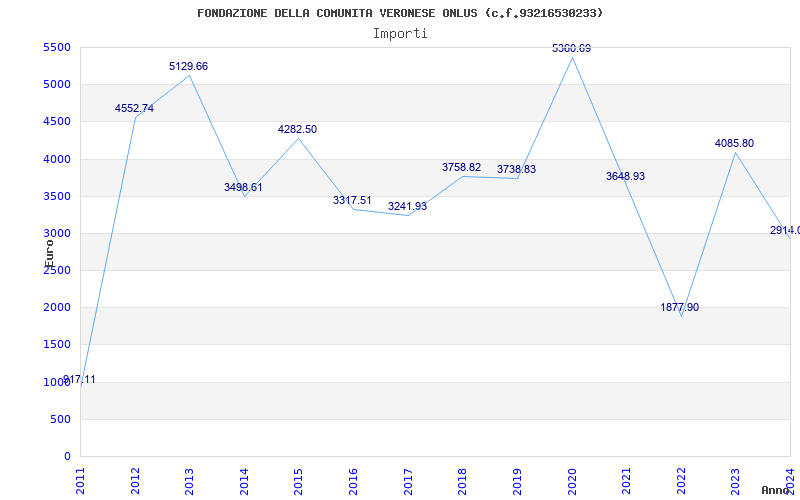Screen dimensions: 800x500
Task: Click the 2020 x-axis year label
Action: 571,481
